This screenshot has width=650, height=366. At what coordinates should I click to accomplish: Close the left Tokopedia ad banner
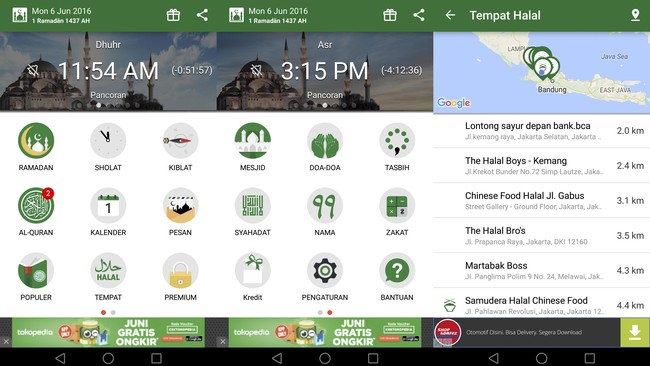[6, 342]
